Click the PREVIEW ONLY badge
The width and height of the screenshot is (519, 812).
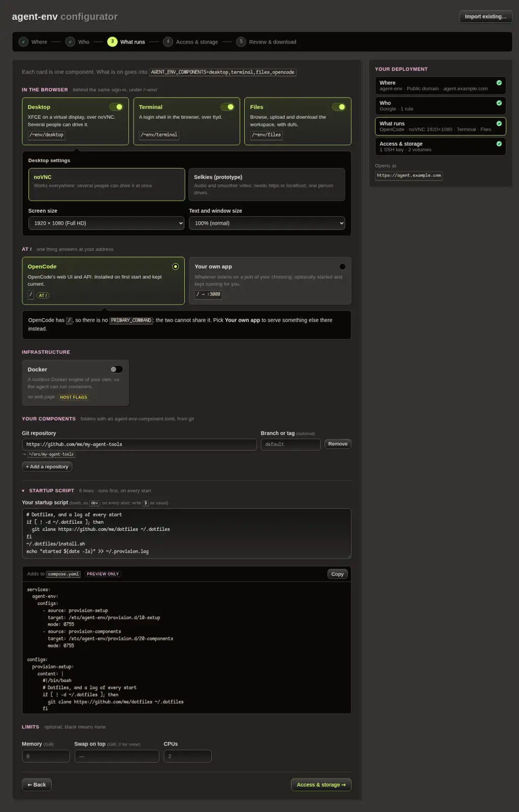tap(103, 574)
